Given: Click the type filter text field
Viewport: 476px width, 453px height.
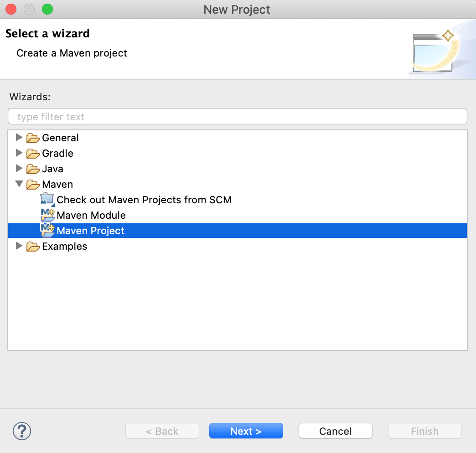Looking at the screenshot, I should click(x=237, y=116).
